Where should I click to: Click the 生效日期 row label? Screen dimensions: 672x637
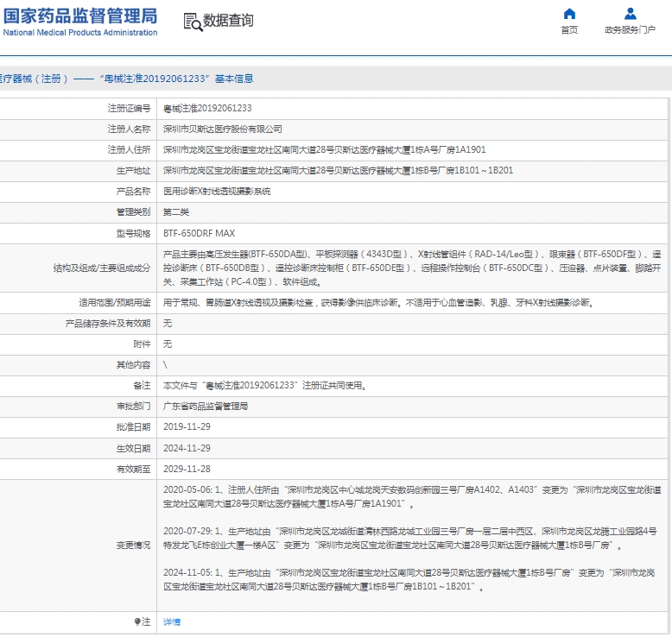133,448
